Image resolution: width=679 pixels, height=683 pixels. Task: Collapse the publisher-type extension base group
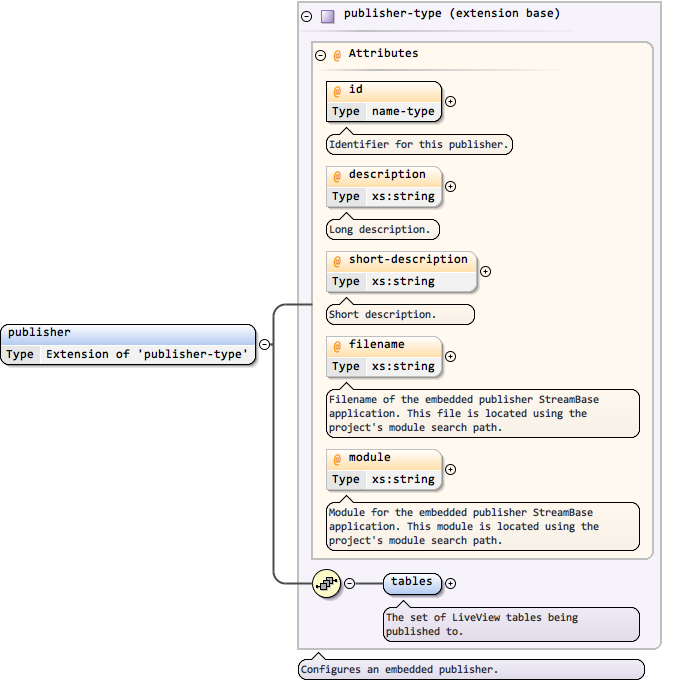pos(307,16)
